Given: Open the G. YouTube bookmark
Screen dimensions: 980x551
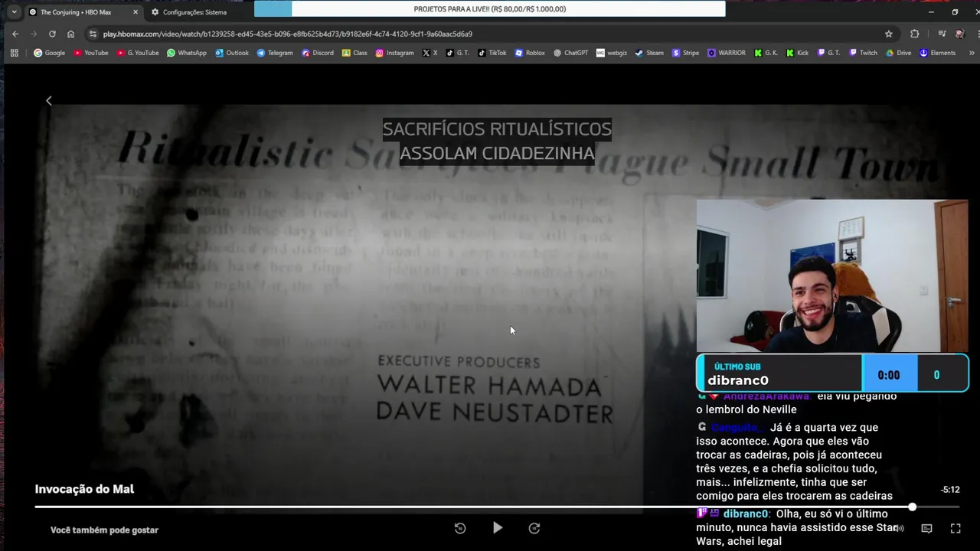Looking at the screenshot, I should [138, 53].
